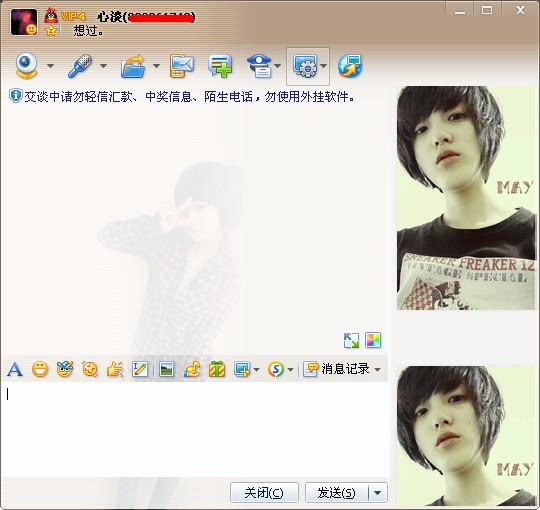
Task: Take a screenshot with the screen capture icon
Action: coord(242,370)
